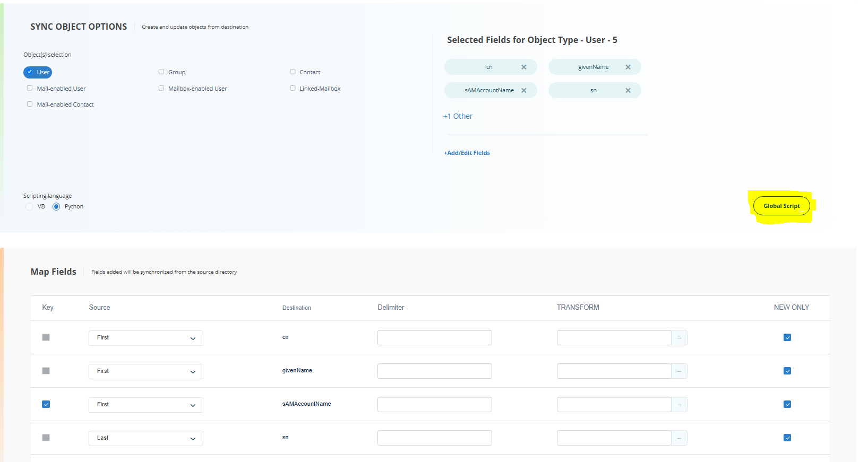Open transform editor for sn row
Image resolution: width=868 pixels, height=462 pixels.
679,438
